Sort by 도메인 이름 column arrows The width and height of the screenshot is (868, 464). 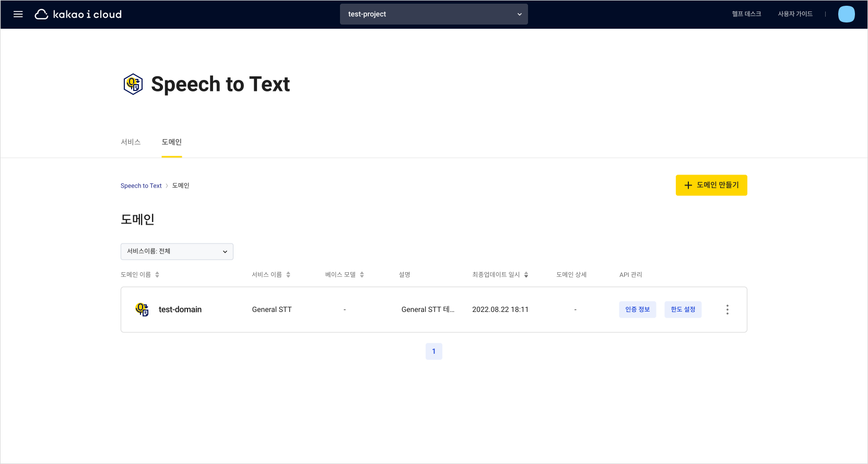click(157, 275)
